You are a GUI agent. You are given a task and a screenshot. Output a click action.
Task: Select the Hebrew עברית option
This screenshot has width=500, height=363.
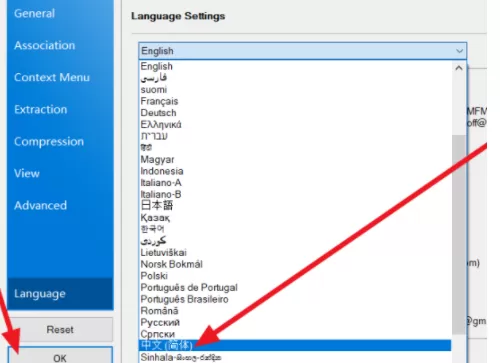[295, 136]
